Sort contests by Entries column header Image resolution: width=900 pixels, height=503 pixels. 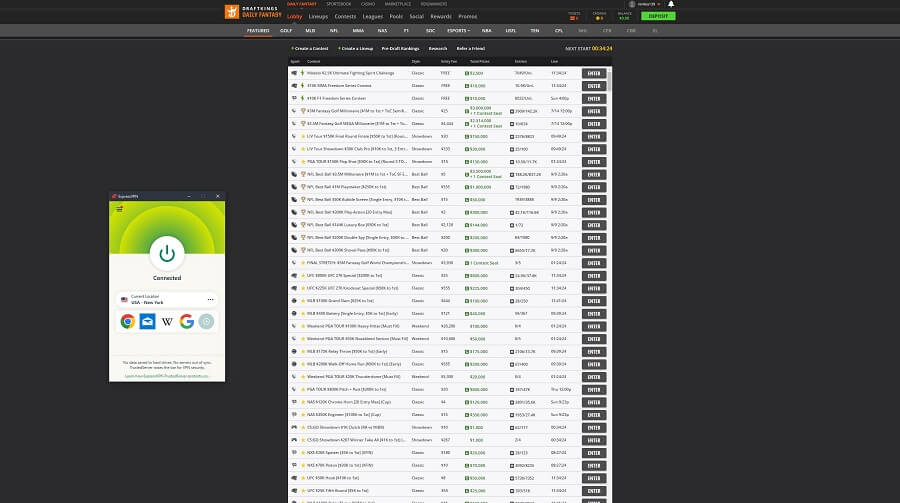(521, 61)
